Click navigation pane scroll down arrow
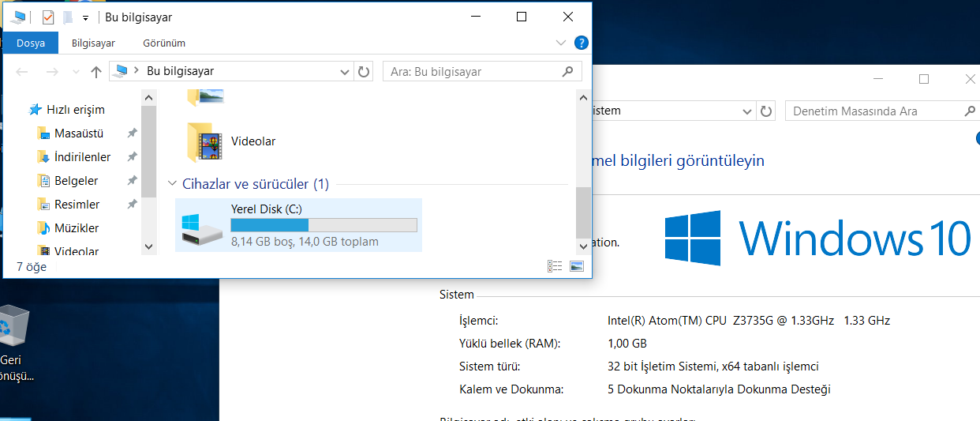Viewport: 980px width, 421px height. pos(148,247)
